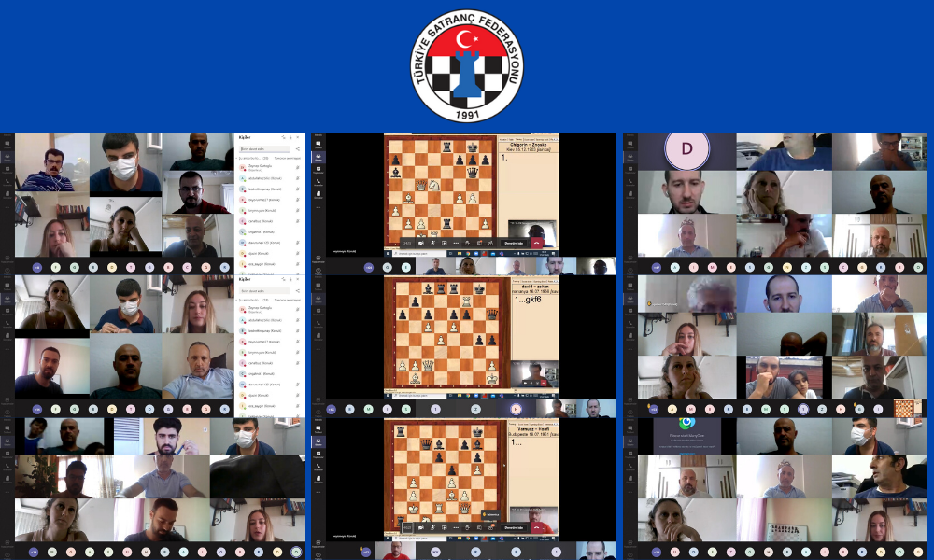Click Denetimi iste in the Chigorin–Znosko meeting

(x=514, y=243)
